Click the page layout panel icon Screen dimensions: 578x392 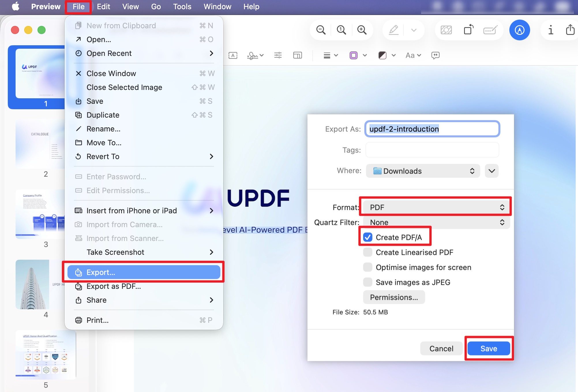pos(297,55)
